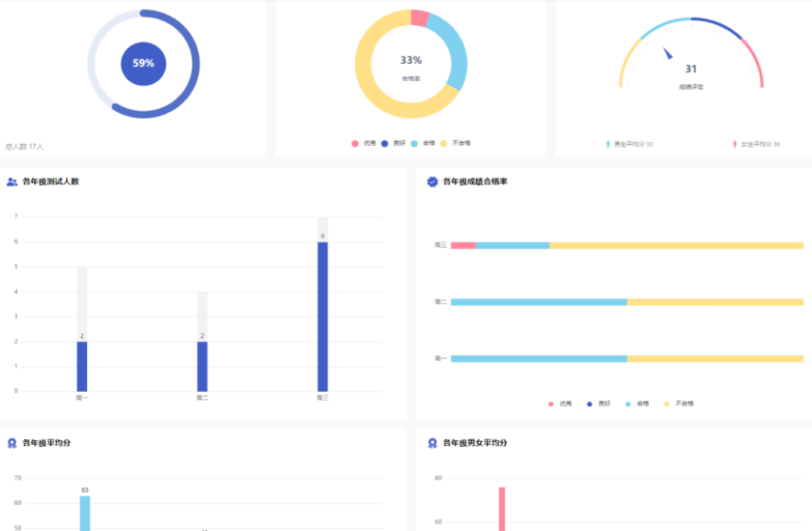Click the yellow segment of the 高二 row
The width and height of the screenshot is (812, 531).
(x=715, y=302)
